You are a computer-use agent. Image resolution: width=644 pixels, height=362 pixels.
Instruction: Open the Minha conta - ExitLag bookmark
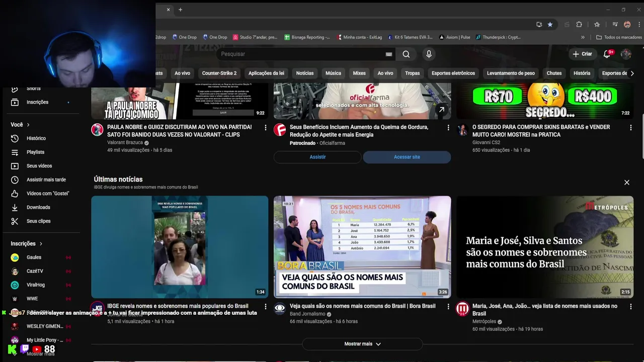coord(359,37)
